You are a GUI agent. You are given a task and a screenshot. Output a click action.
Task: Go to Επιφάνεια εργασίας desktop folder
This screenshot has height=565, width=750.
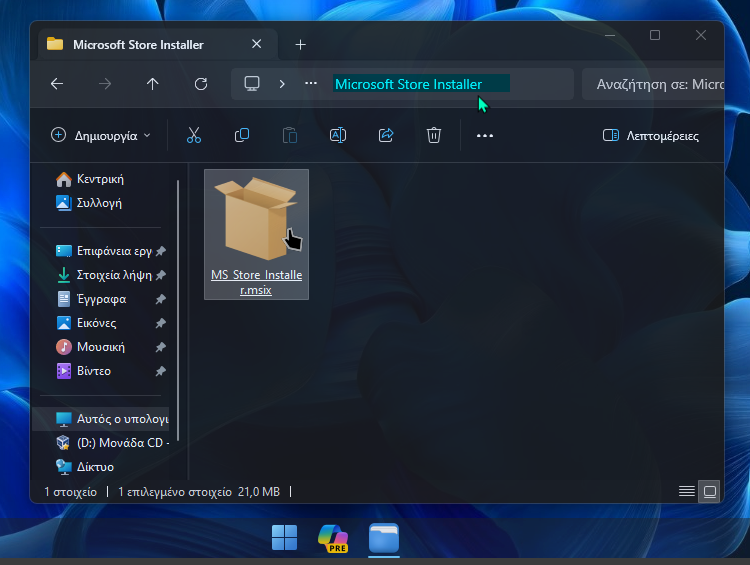[x=104, y=251]
